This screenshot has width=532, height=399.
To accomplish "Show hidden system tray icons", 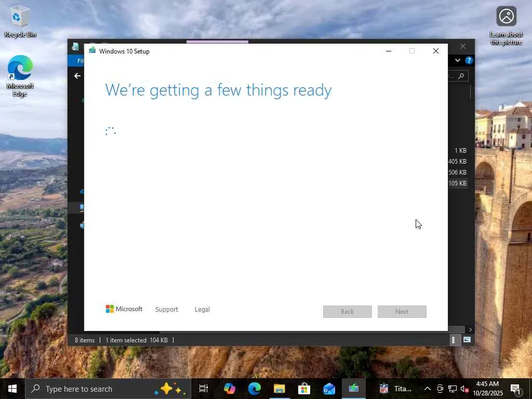I will [x=428, y=389].
